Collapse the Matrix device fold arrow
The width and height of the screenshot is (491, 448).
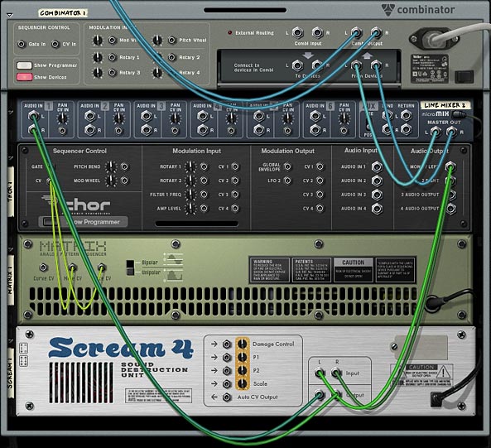point(11,249)
